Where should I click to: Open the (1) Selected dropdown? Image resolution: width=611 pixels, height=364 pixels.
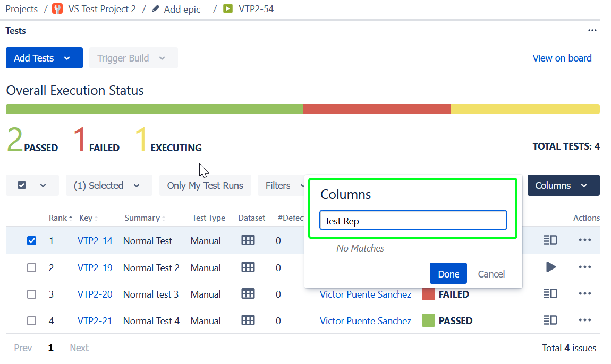[108, 186]
